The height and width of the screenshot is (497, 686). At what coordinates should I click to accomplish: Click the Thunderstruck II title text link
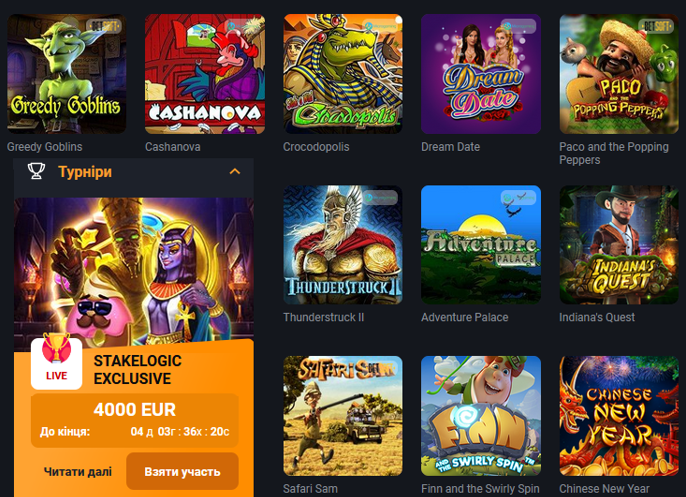(323, 317)
